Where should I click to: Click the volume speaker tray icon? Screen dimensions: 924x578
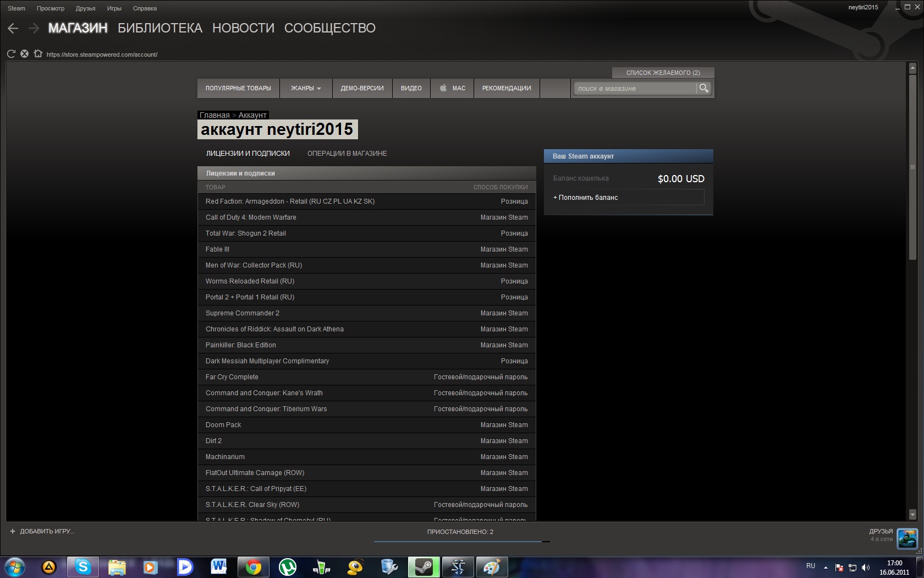tap(866, 567)
